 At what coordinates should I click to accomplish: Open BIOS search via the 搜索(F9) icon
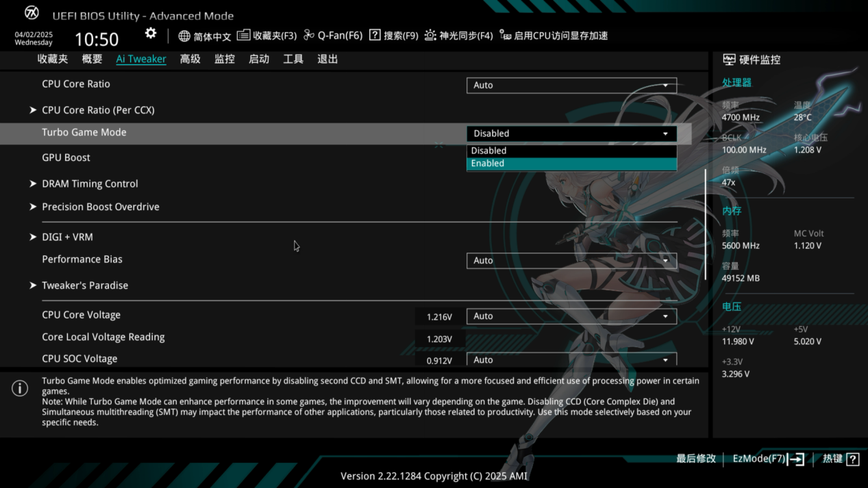click(375, 35)
